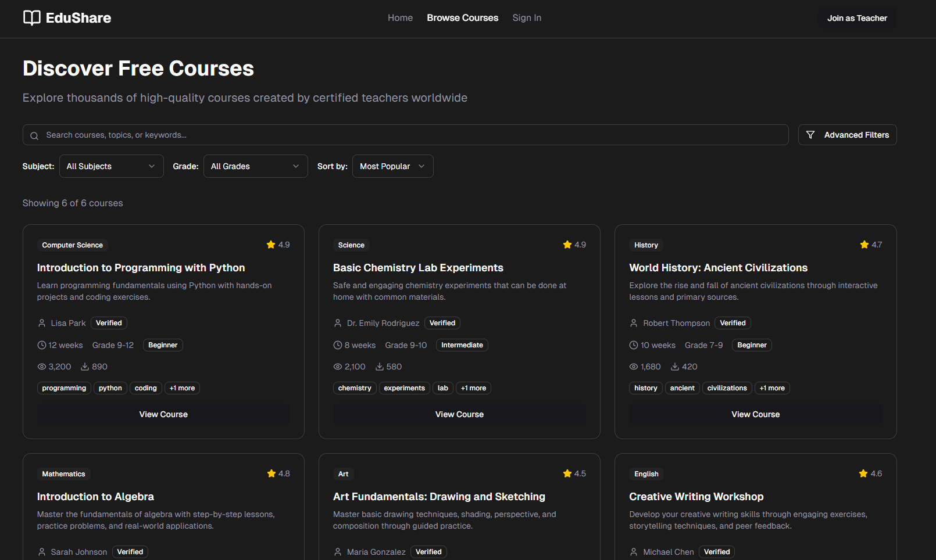
Task: Click the Join as Teacher button
Action: tap(858, 18)
